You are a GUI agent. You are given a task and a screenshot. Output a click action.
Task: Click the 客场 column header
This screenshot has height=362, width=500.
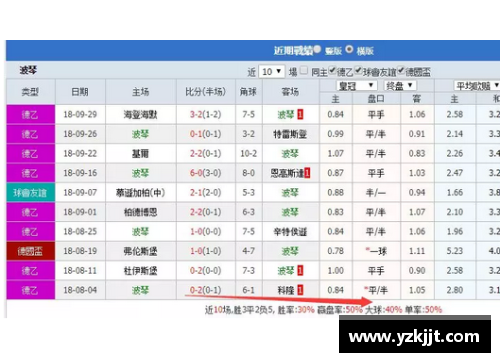coord(291,92)
